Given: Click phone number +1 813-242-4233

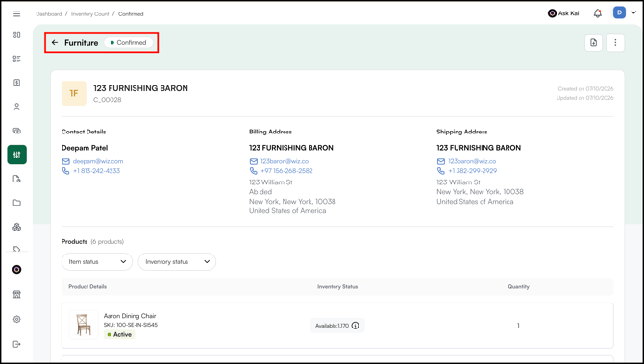Looking at the screenshot, I should [x=96, y=171].
